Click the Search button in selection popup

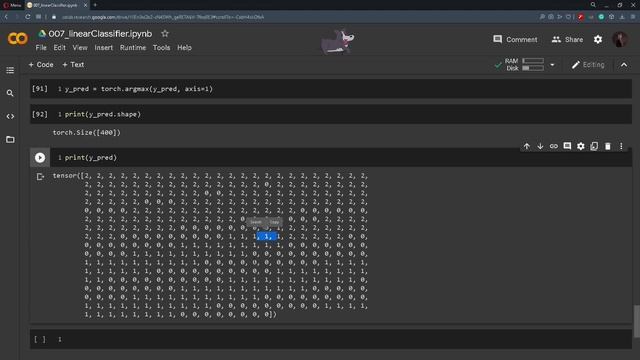[x=256, y=222]
